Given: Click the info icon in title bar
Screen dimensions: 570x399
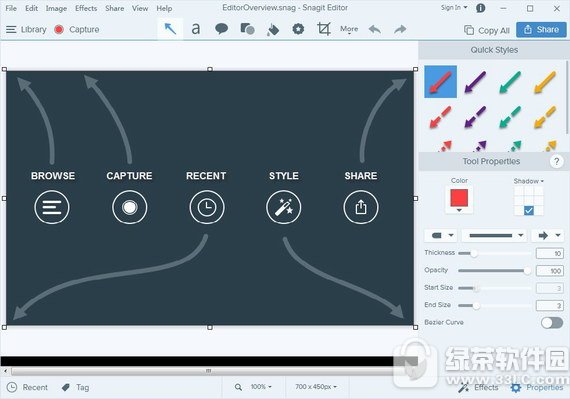Looking at the screenshot, I should click(481, 8).
